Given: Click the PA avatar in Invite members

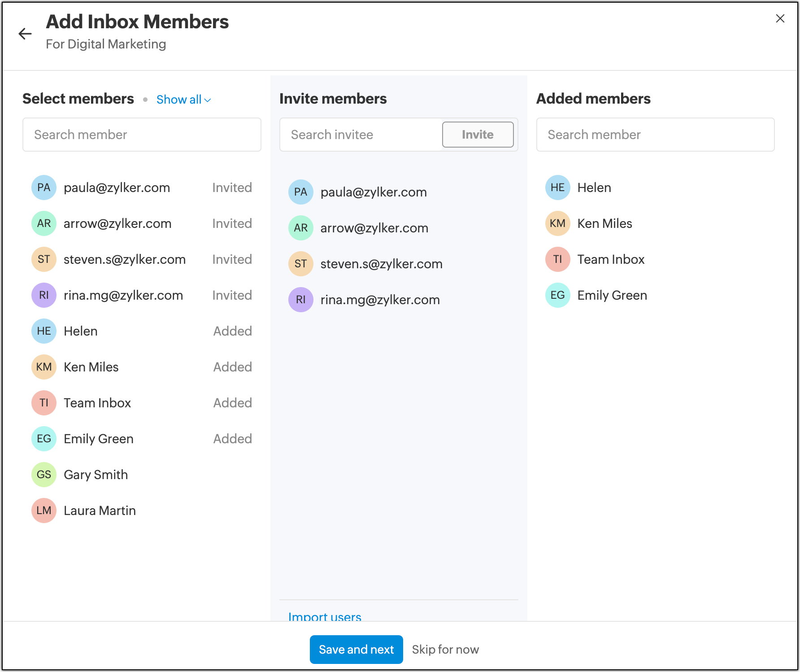Looking at the screenshot, I should [300, 192].
